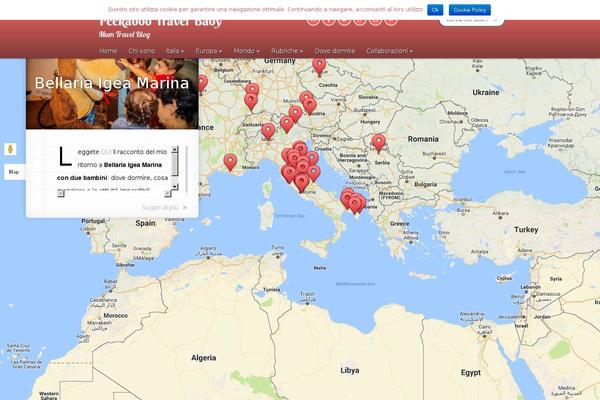Screen dimensions: 600x400
Task: Accept cookies with the Ok button
Action: pos(435,10)
